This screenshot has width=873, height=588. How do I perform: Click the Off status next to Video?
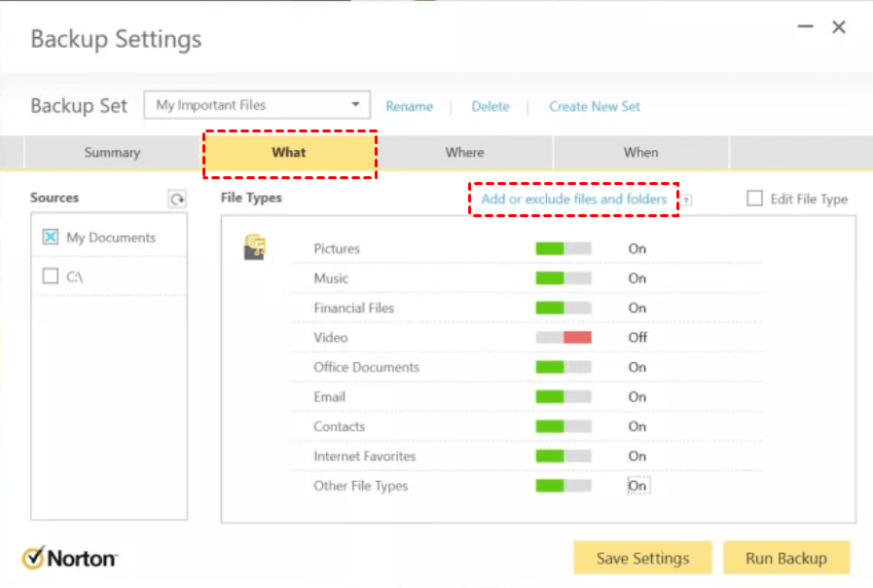638,338
